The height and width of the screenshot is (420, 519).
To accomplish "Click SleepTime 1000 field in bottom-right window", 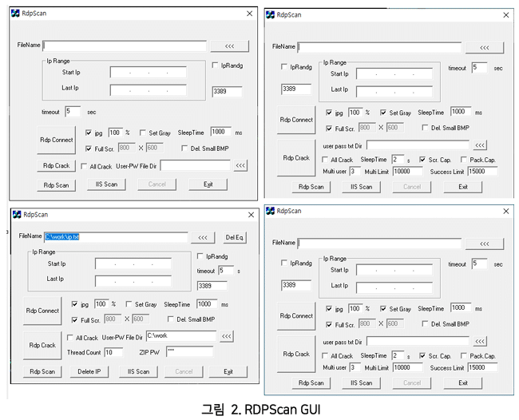I will click(x=461, y=308).
